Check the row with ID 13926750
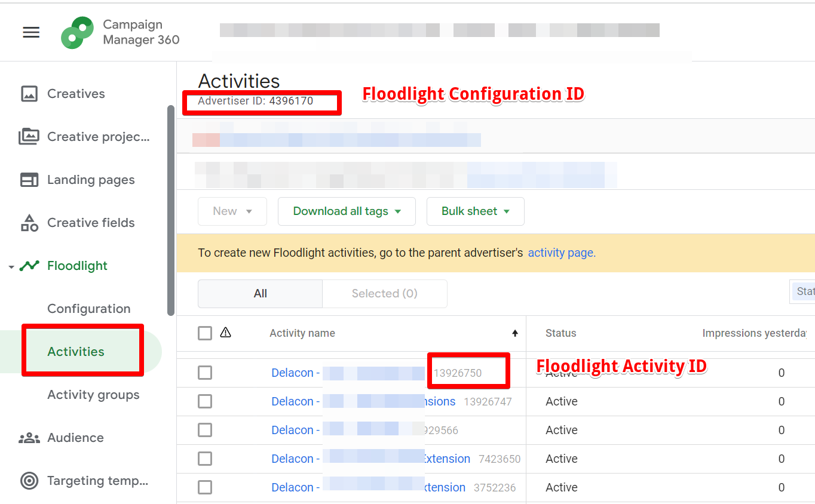Image resolution: width=815 pixels, height=504 pixels. (x=205, y=373)
